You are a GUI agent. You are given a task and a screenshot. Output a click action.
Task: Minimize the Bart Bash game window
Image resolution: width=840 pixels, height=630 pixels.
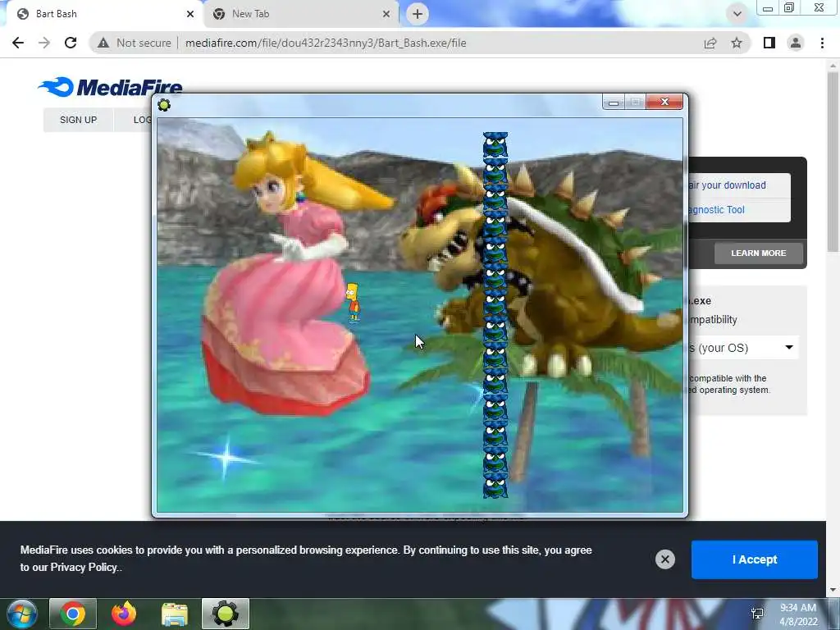614,102
